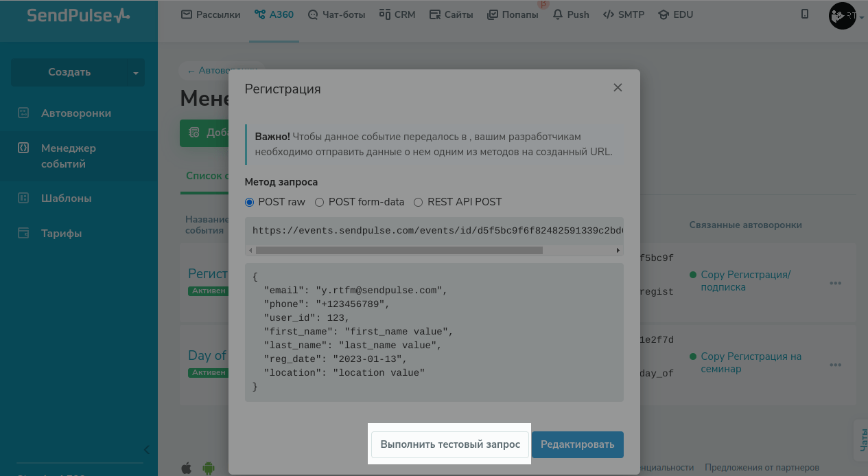Viewport: 868px width, 476px height.
Task: Expand the Создать dropdown arrow
Action: pos(136,73)
